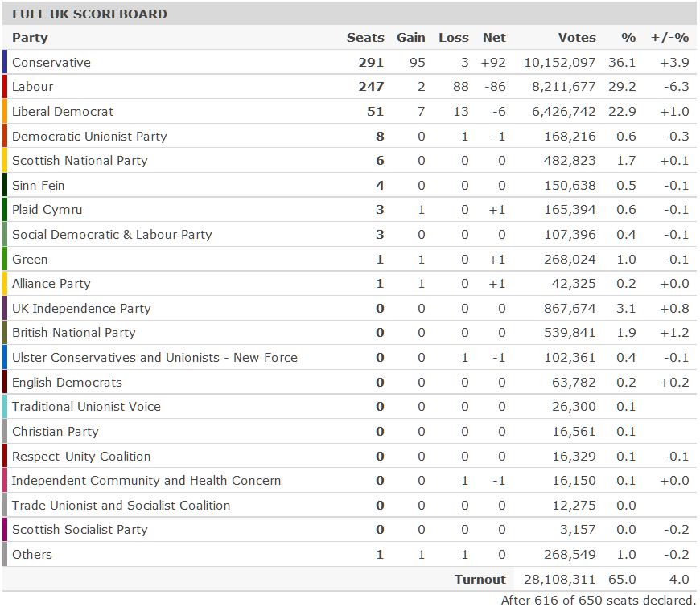Viewport: 700px width, 611px height.
Task: Select the Liberal Democrat row label
Action: 63,112
